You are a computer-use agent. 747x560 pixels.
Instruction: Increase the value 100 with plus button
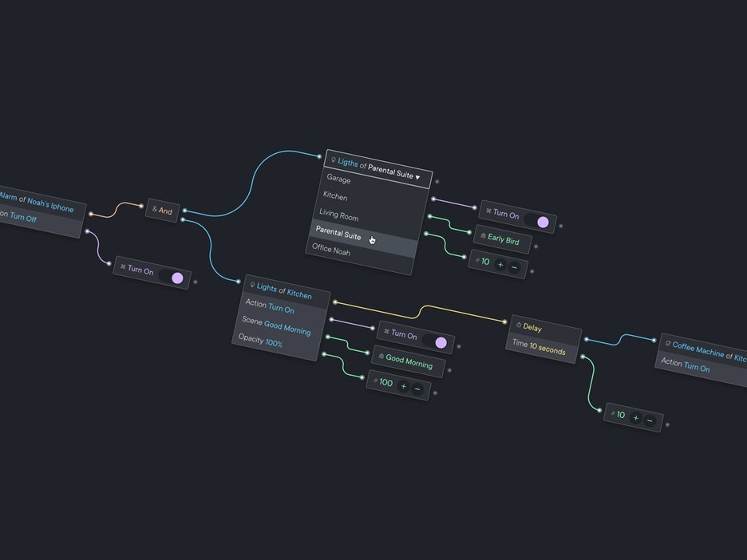coord(404,386)
